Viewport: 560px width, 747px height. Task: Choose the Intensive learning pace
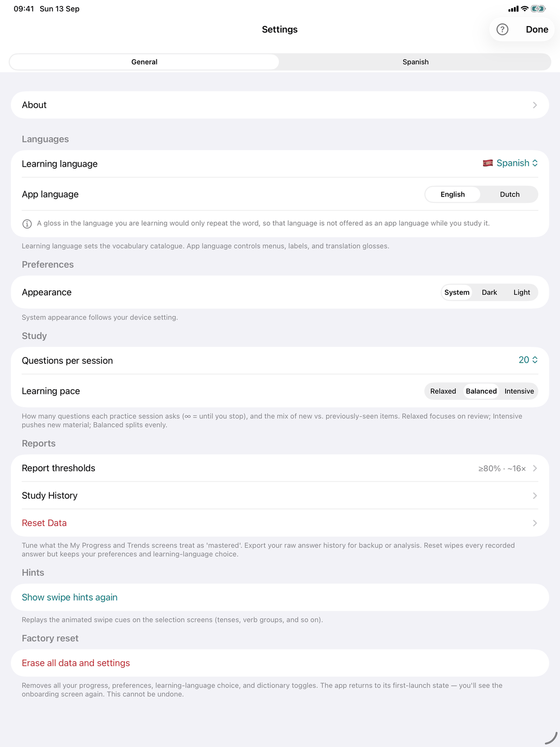click(x=519, y=391)
